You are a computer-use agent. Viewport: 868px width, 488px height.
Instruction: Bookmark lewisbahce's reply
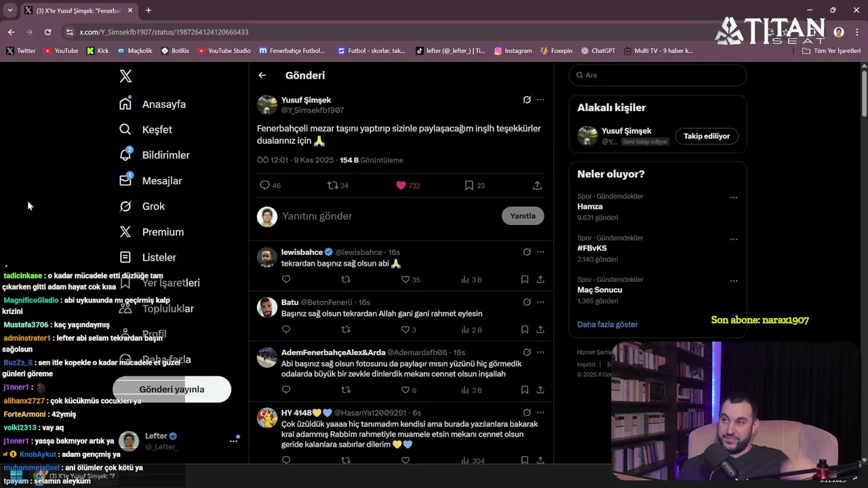(525, 279)
